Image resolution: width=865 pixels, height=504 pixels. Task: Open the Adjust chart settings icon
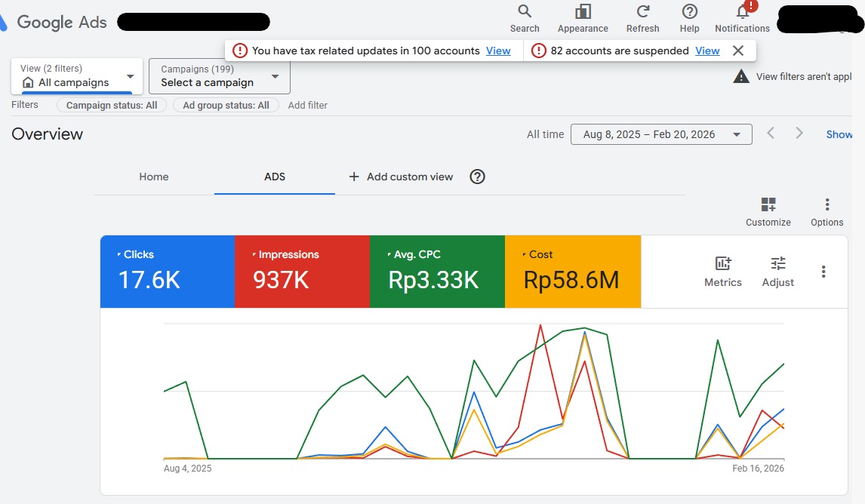[x=777, y=264]
